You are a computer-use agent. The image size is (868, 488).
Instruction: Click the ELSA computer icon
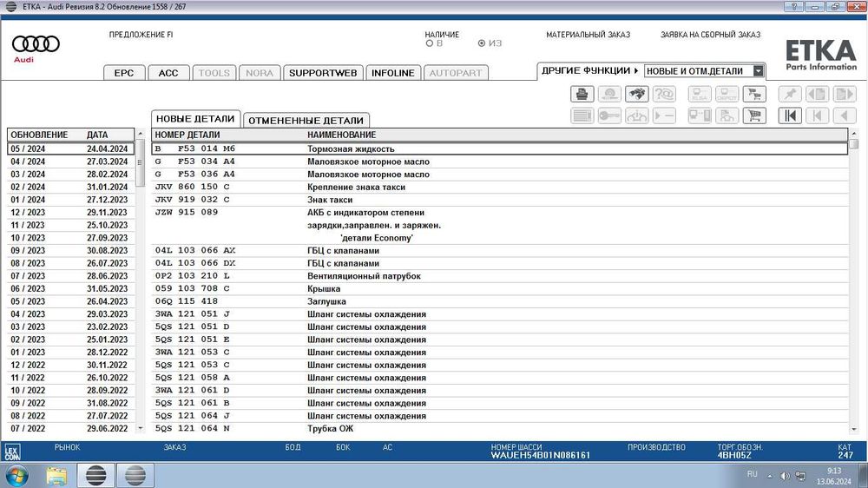tap(700, 94)
